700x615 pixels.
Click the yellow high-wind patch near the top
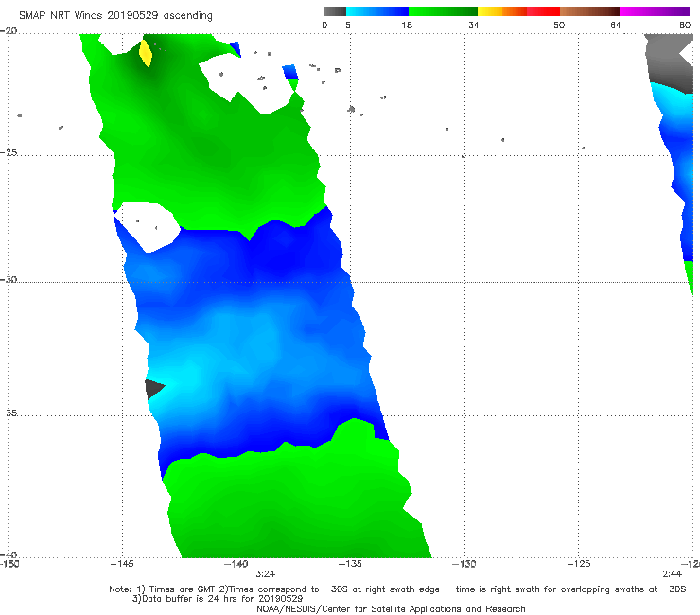pos(146,54)
